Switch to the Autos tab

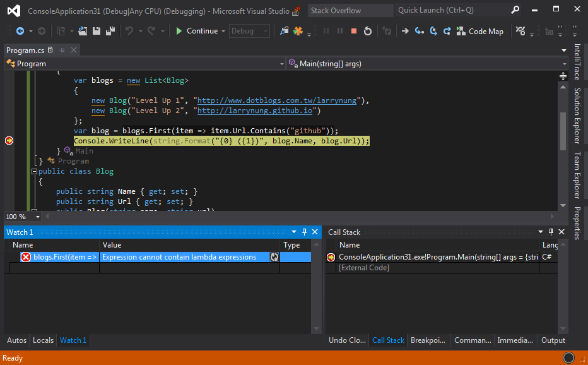[17, 340]
